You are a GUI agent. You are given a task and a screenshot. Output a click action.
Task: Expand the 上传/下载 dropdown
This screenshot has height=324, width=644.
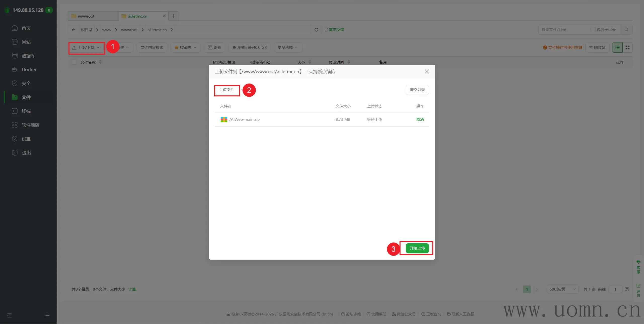click(86, 48)
